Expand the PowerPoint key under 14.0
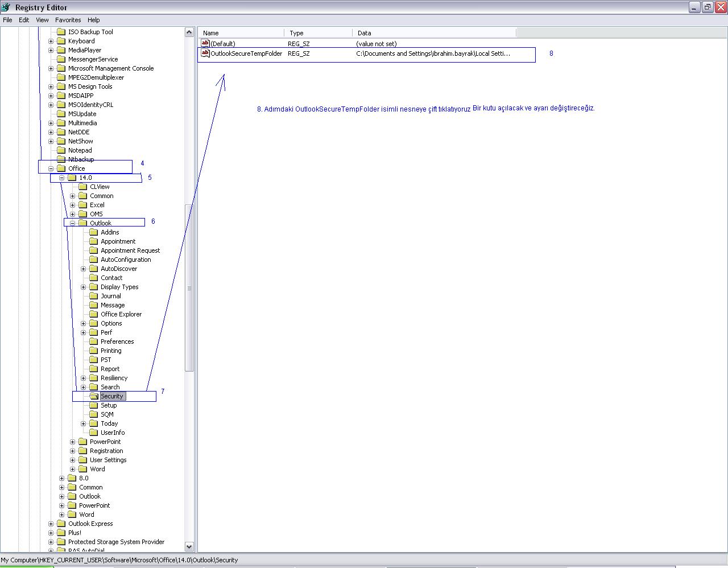 click(x=72, y=442)
